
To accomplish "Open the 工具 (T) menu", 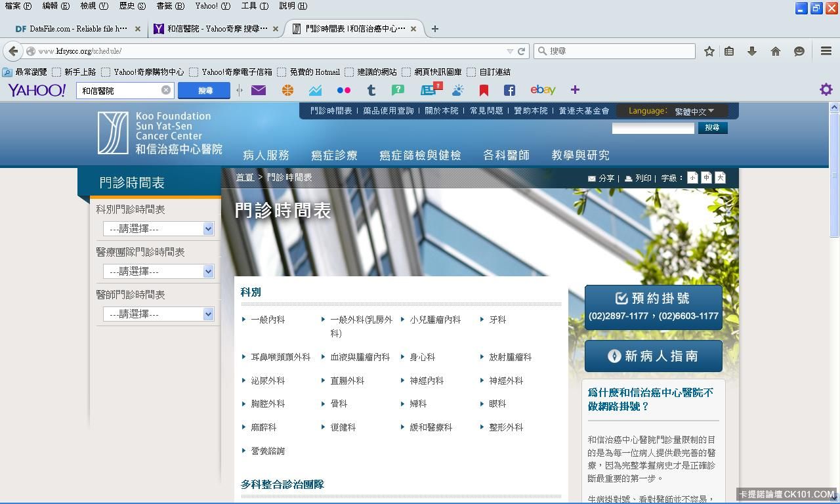I will click(x=255, y=6).
